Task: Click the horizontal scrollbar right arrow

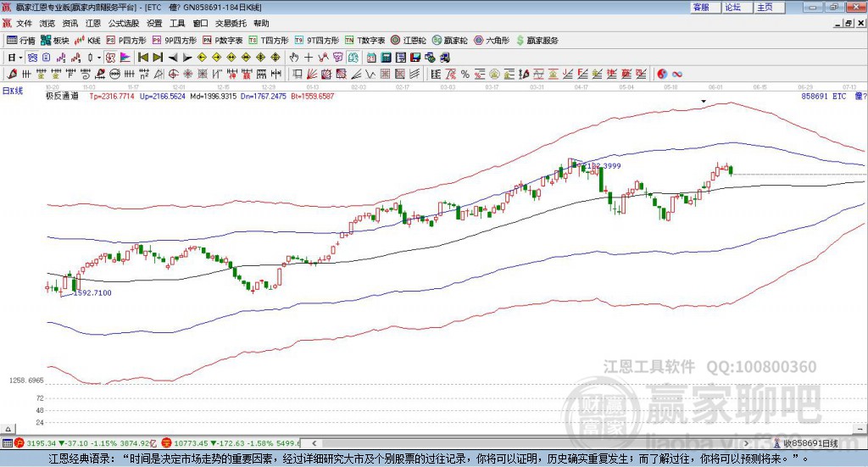Action: coord(746,443)
